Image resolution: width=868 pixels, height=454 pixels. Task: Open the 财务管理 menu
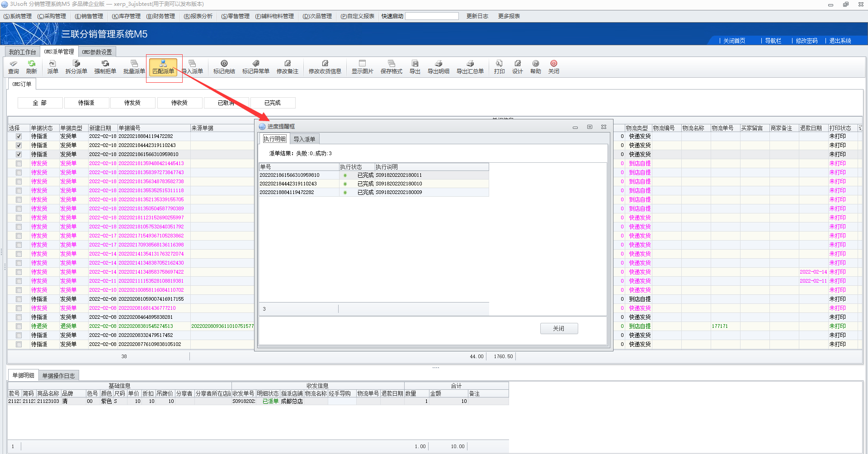[x=160, y=16]
